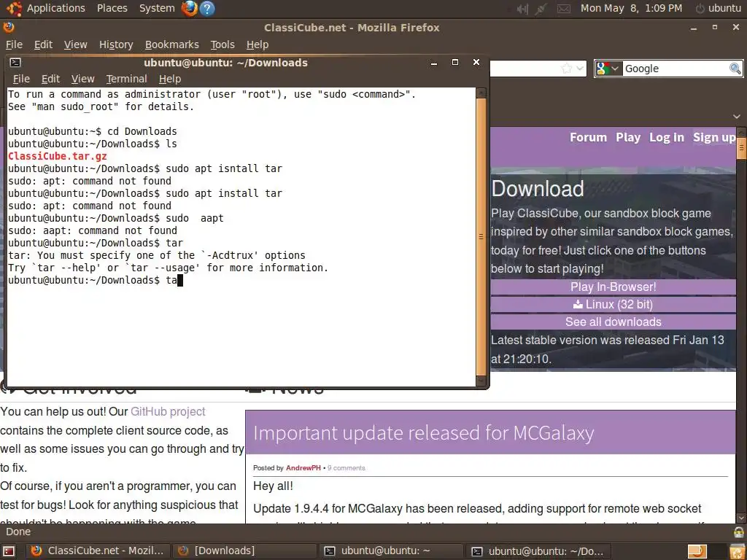The image size is (747, 560).
Task: Click the Sign up link
Action: [x=714, y=137]
